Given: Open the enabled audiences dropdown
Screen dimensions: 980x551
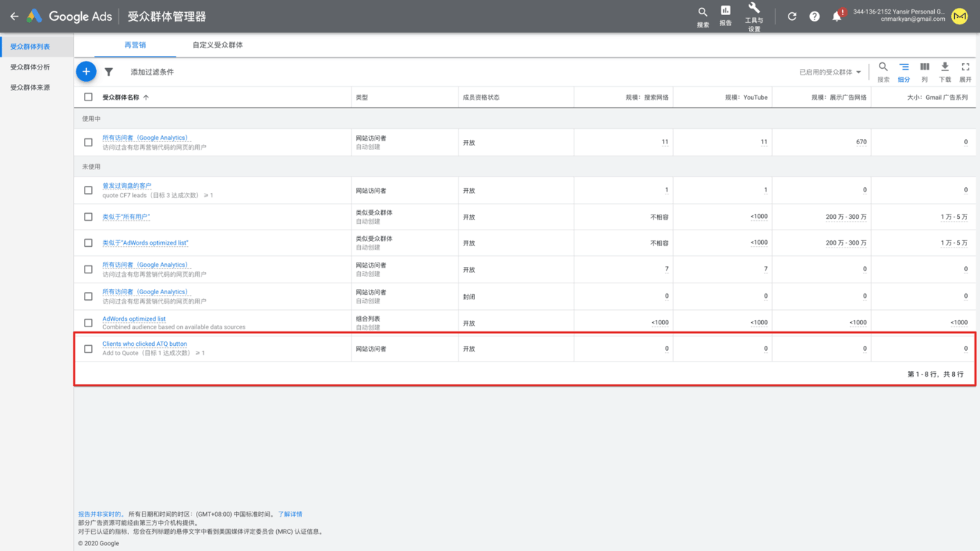Looking at the screenshot, I should (x=830, y=72).
